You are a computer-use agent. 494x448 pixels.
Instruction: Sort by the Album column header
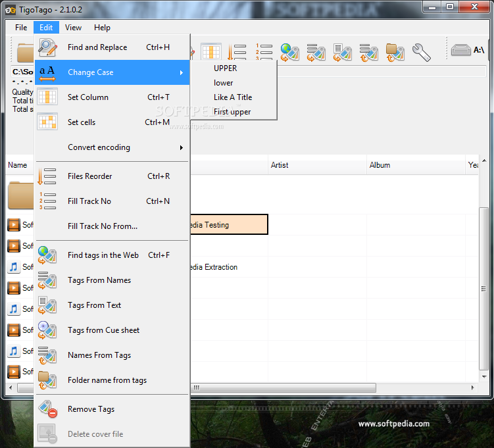pyautogui.click(x=416, y=165)
